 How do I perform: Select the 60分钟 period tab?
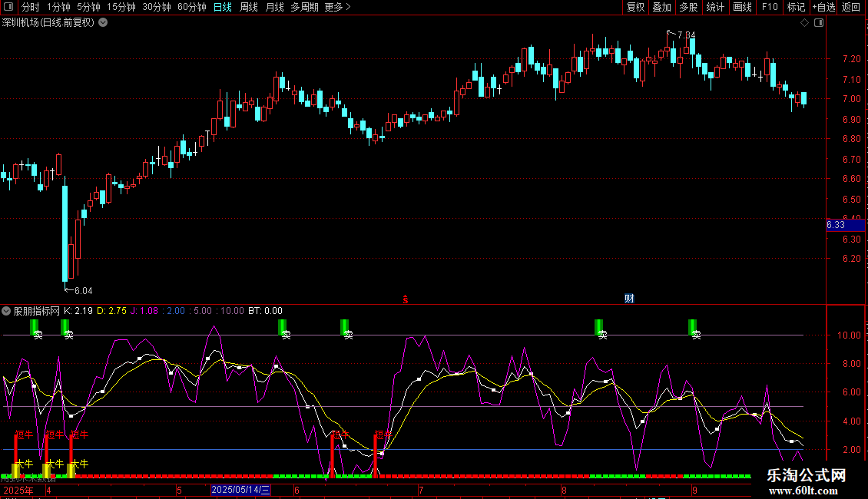191,8
